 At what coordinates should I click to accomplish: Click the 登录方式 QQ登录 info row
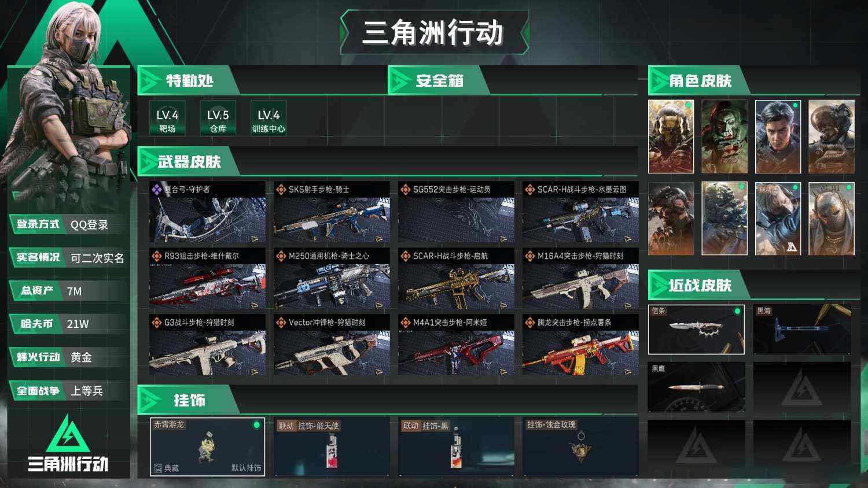69,224
